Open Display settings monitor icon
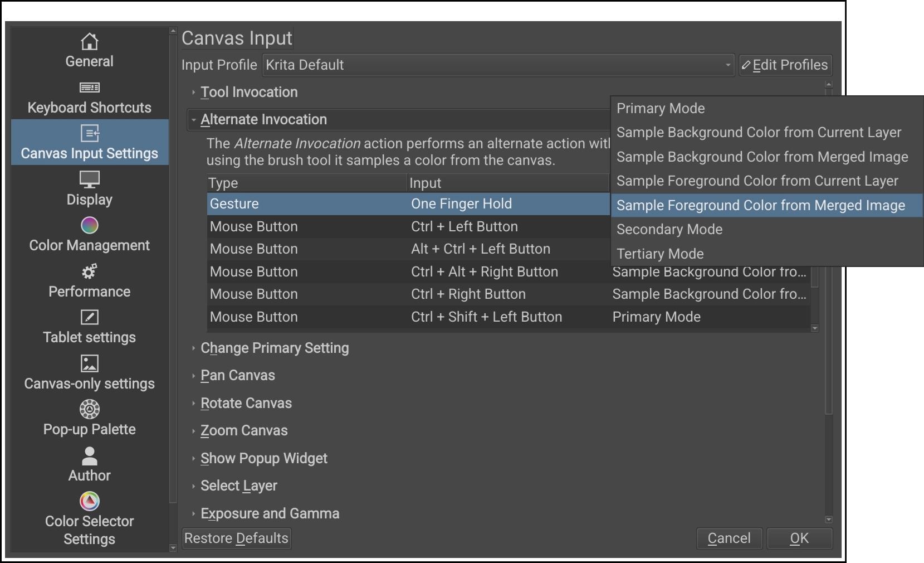Image resolution: width=924 pixels, height=563 pixels. click(89, 179)
